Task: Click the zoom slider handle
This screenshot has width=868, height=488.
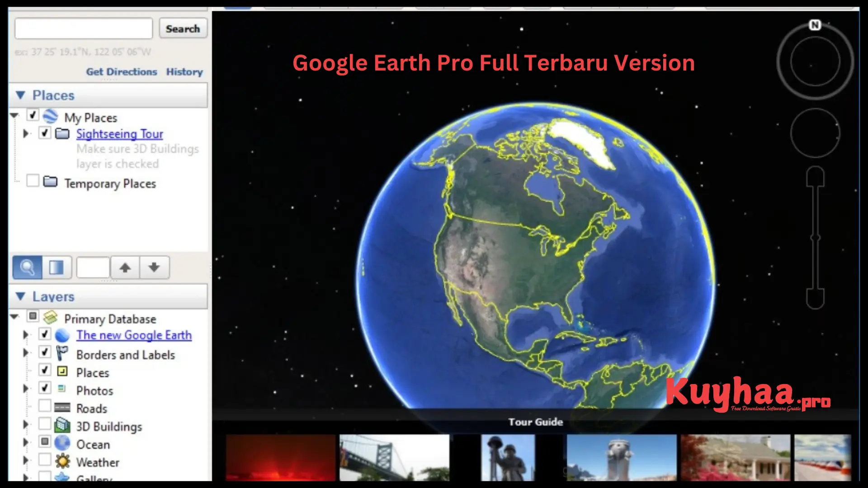Action: [815, 238]
